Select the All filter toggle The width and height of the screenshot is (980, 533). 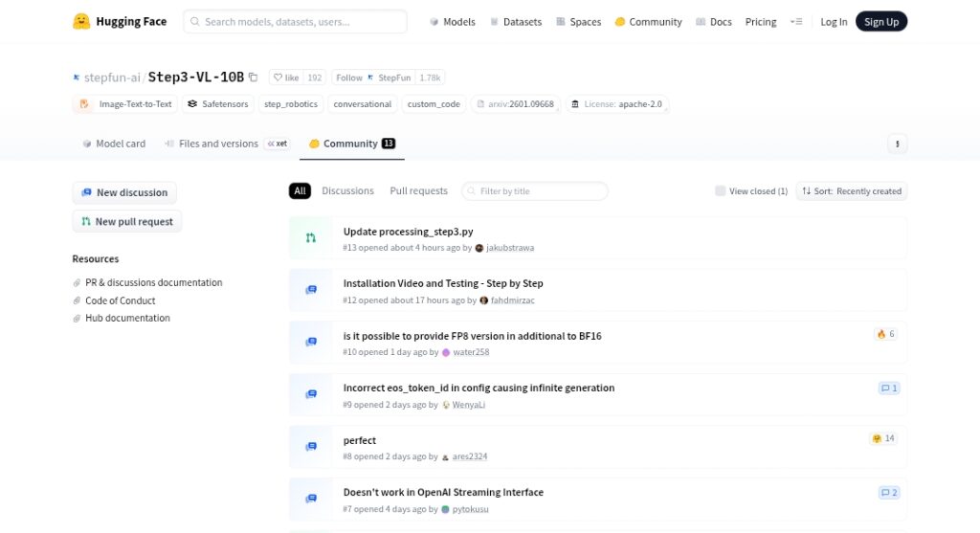click(x=300, y=191)
